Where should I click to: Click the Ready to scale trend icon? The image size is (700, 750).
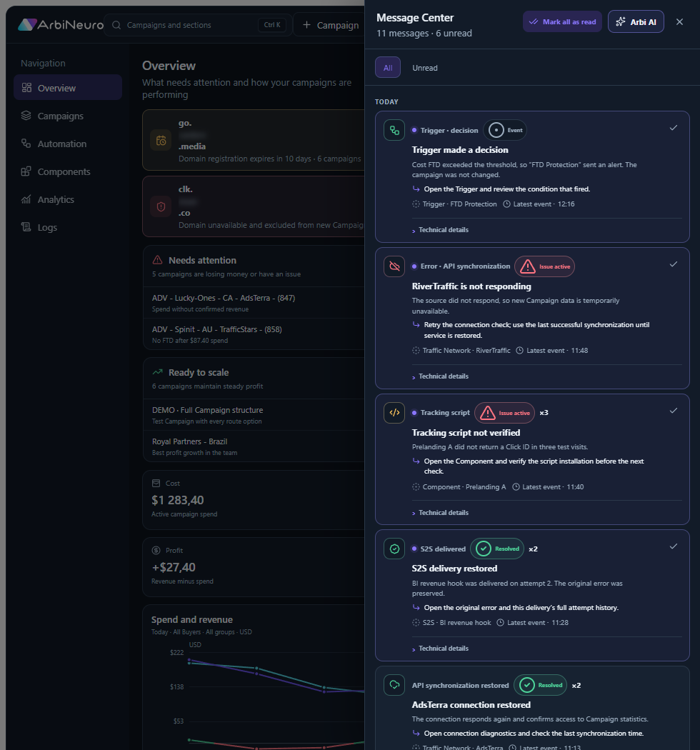pos(157,372)
